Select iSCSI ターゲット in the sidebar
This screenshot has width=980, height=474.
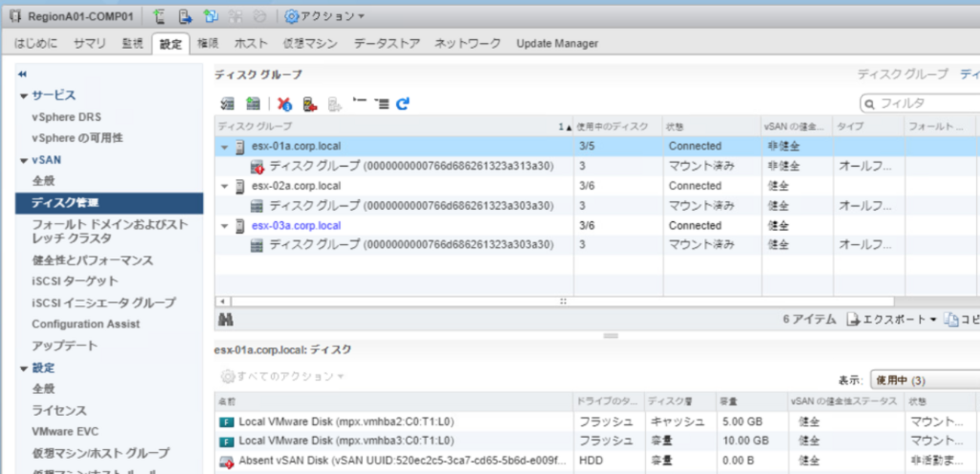click(75, 281)
